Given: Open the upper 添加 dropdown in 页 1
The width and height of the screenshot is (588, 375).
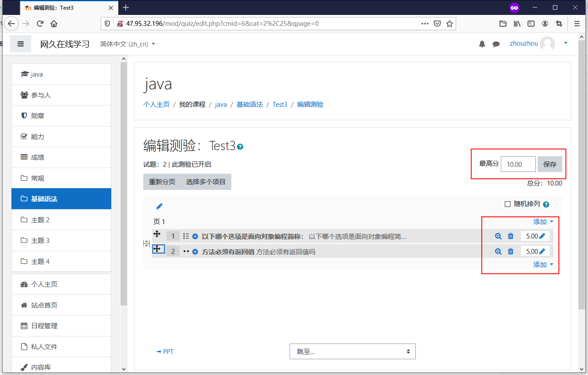Looking at the screenshot, I should [543, 222].
